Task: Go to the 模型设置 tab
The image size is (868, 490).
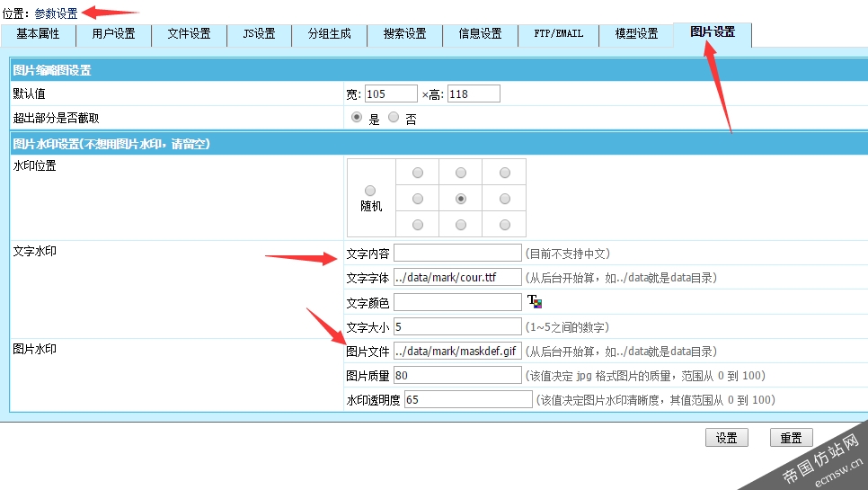Action: coord(636,34)
